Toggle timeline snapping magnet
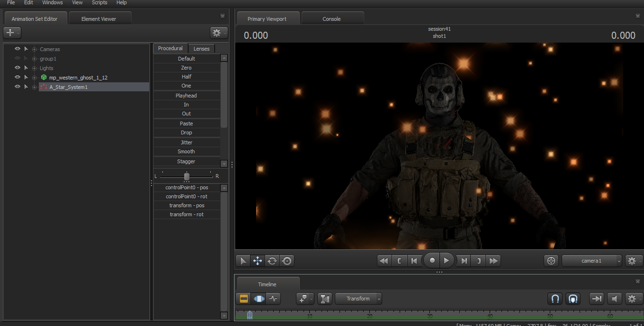 point(555,299)
